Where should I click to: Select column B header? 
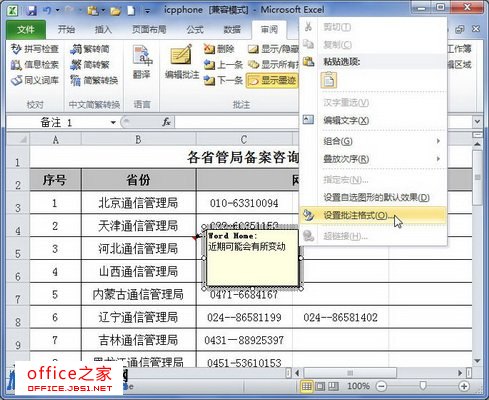(138, 139)
